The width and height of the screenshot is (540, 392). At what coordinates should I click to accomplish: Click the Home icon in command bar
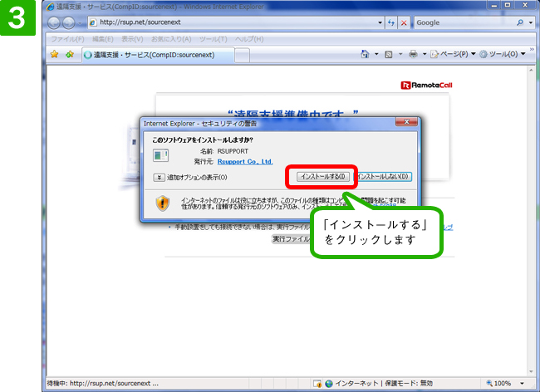(365, 54)
